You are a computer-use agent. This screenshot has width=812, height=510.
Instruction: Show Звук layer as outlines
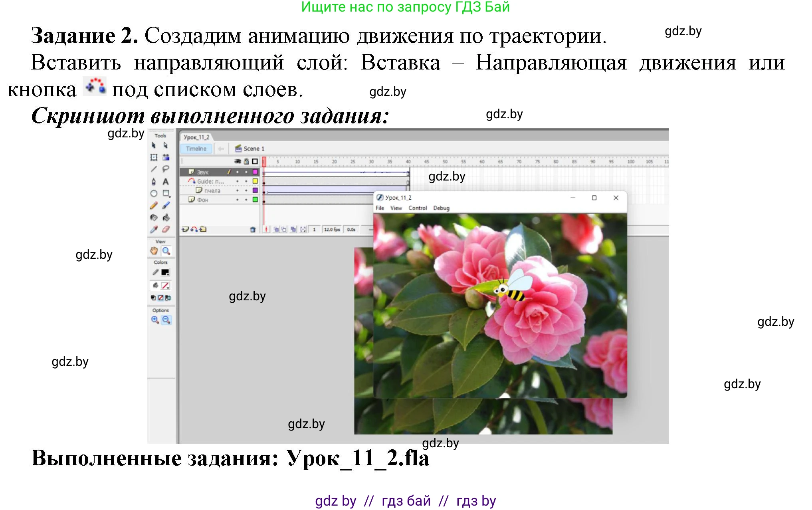click(255, 172)
